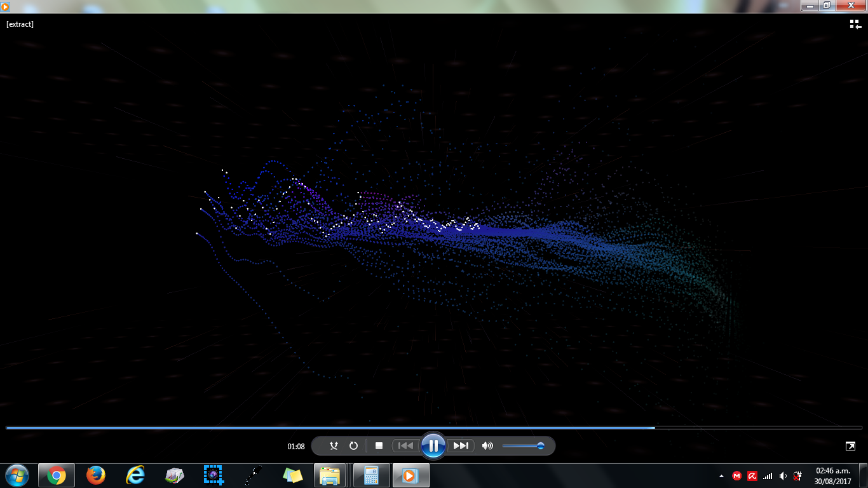Open Google Chrome from the taskbar
This screenshot has height=488, width=868.
56,475
